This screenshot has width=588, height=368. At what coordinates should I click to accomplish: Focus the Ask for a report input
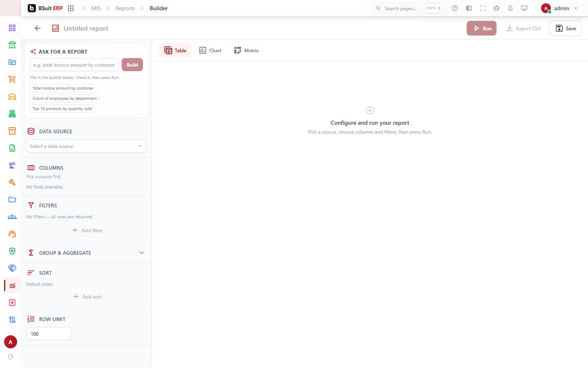pos(74,65)
